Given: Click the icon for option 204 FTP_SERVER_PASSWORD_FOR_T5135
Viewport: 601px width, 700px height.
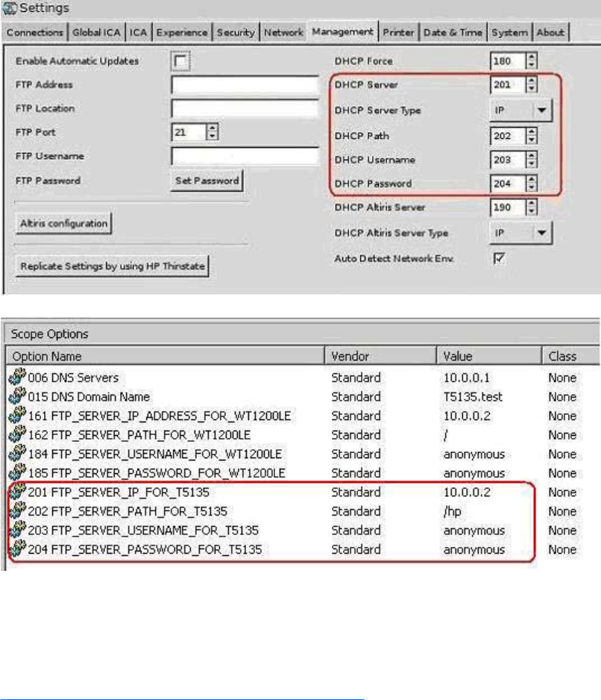Looking at the screenshot, I should 17,549.
